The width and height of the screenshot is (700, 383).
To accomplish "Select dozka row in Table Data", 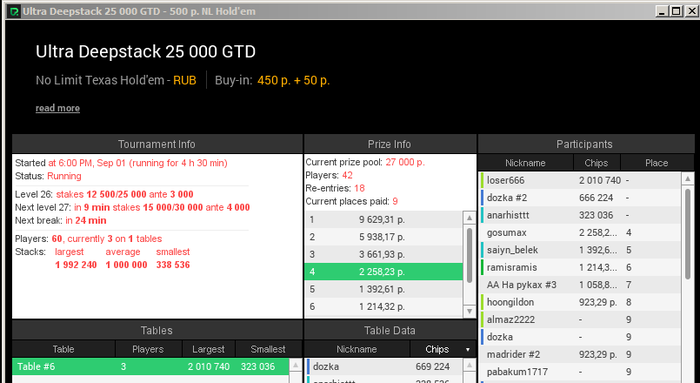I will (x=384, y=366).
